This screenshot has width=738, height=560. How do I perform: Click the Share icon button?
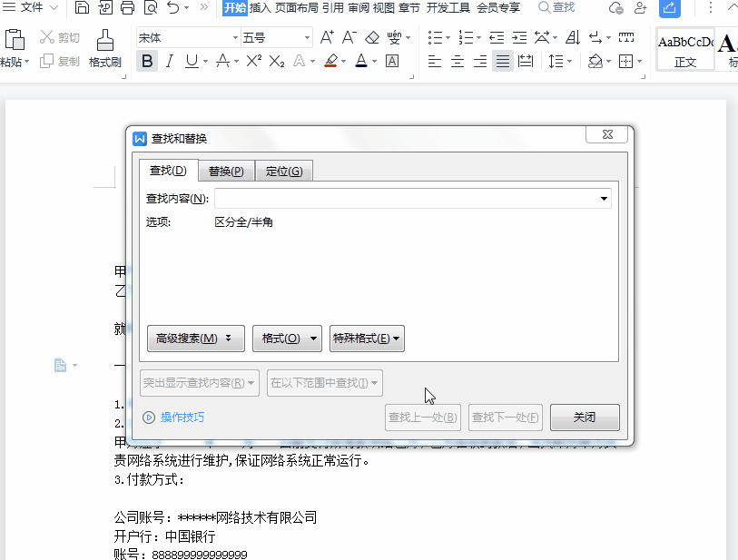coord(669,8)
